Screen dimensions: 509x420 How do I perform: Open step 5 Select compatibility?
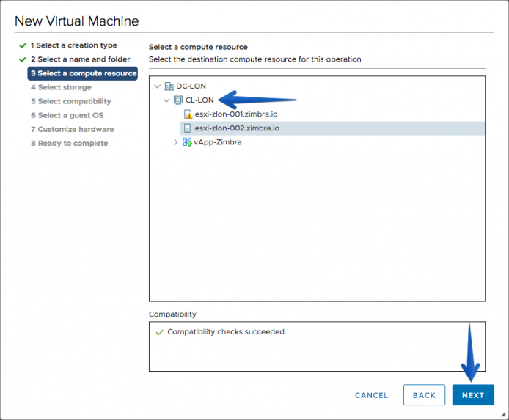pos(70,101)
